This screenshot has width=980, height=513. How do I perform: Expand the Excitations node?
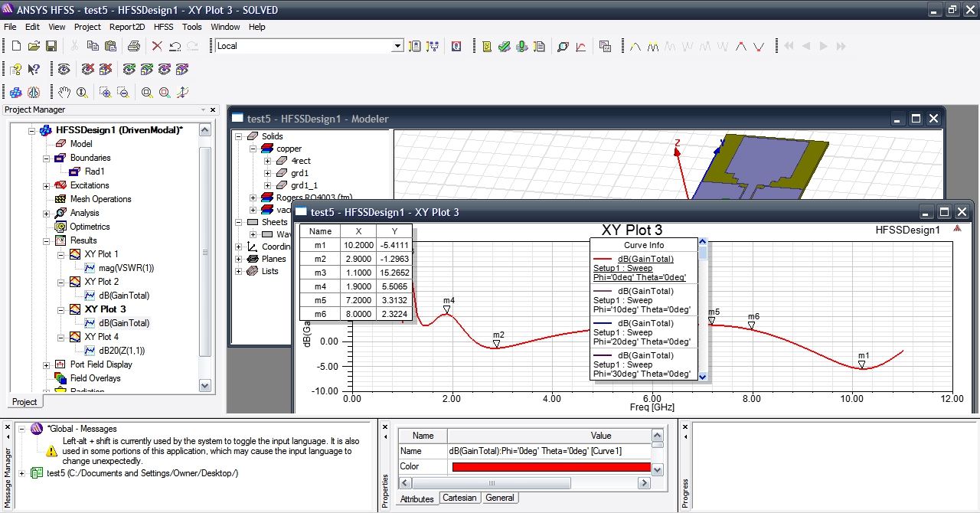coord(47,185)
